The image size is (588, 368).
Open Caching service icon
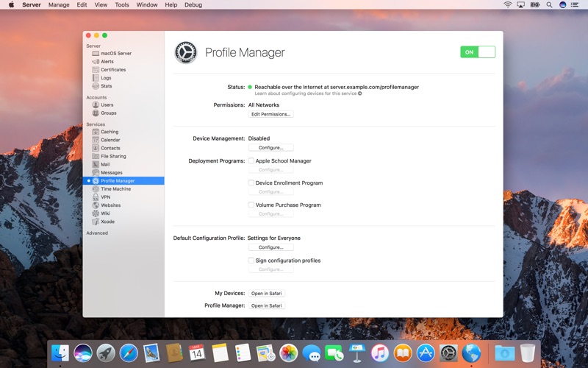click(96, 132)
